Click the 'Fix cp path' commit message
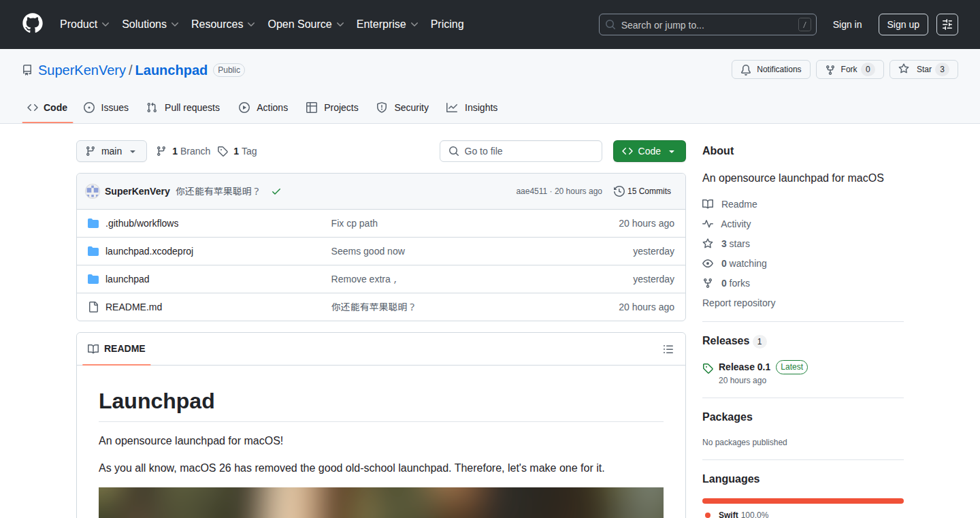980x518 pixels. (x=355, y=223)
